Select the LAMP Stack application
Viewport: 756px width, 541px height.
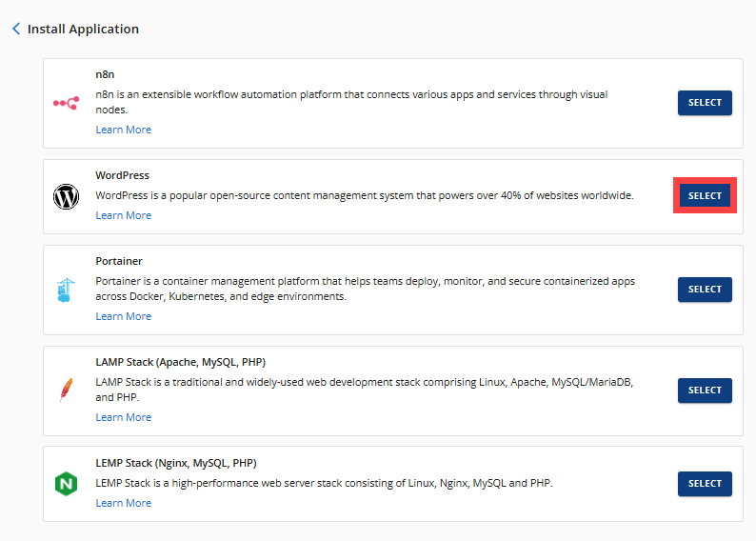point(705,391)
